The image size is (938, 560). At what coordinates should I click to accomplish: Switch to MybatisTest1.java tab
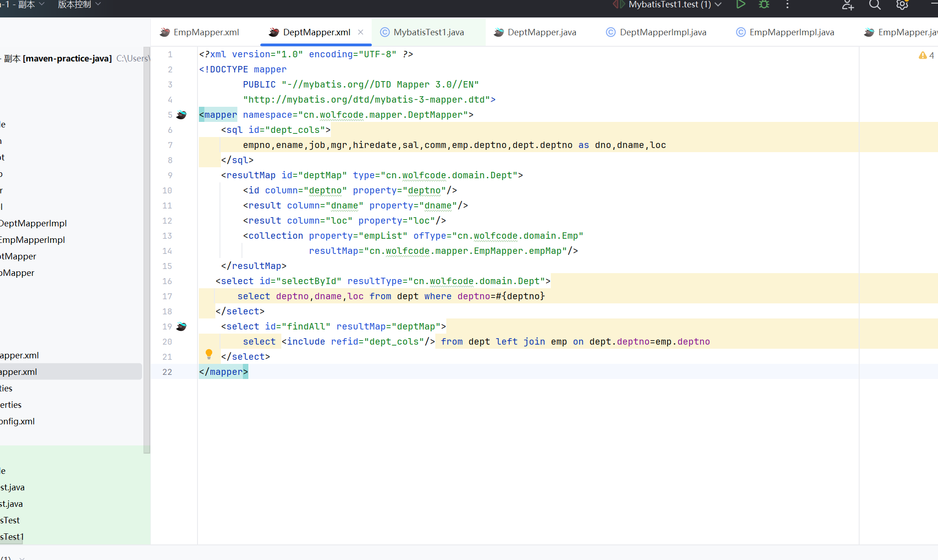pos(428,32)
